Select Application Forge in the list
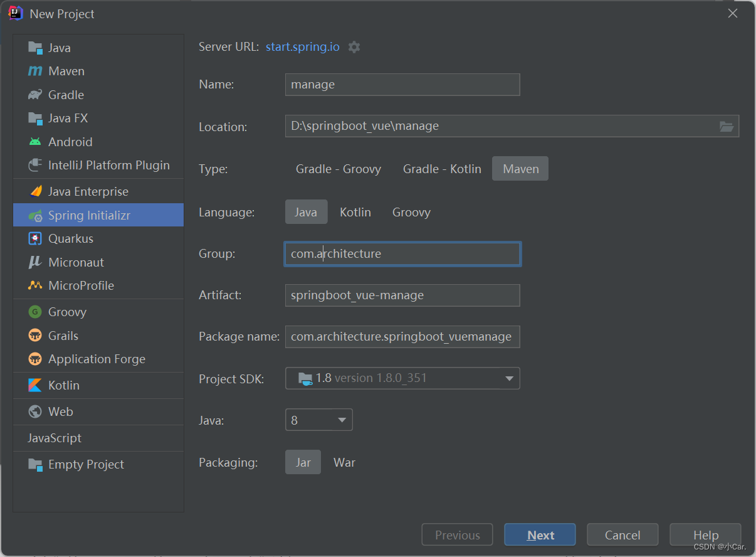 [98, 359]
